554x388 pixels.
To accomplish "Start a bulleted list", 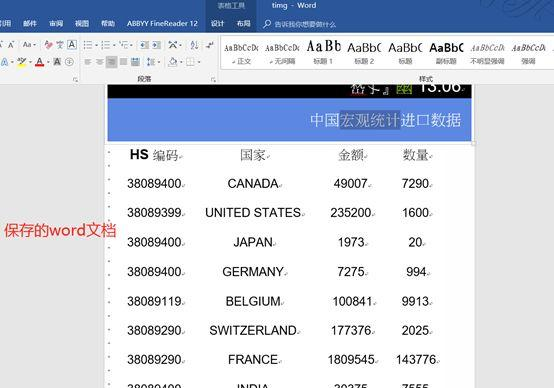I will (88, 45).
